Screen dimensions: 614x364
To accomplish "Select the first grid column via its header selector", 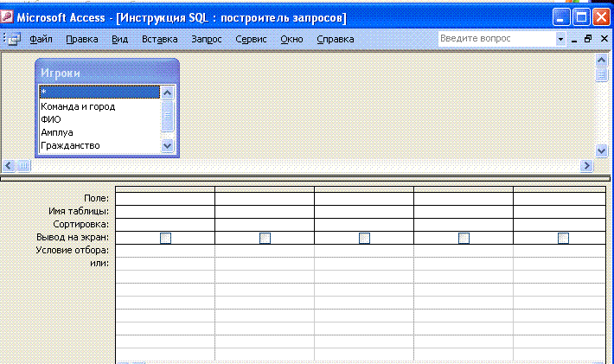I will coord(165,189).
